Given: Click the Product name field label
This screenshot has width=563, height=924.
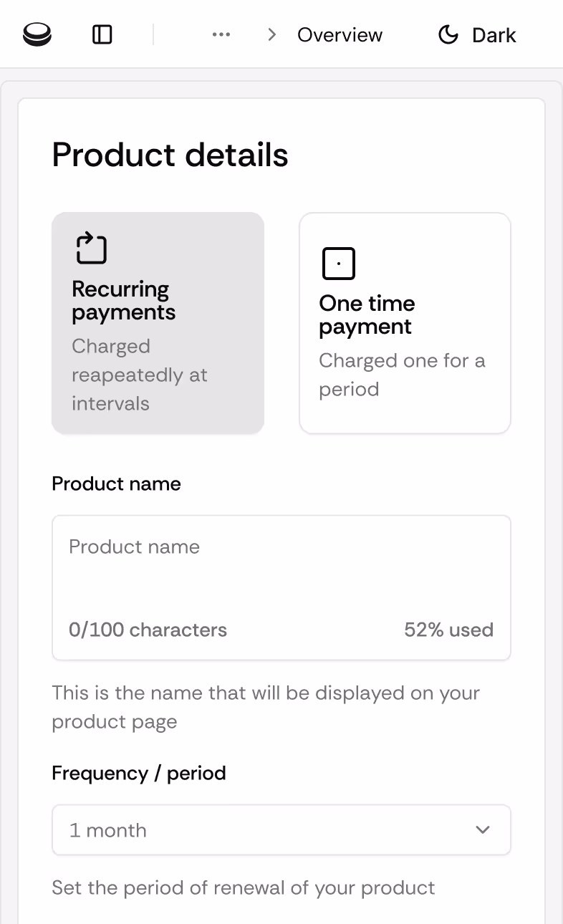Looking at the screenshot, I should coord(116,483).
